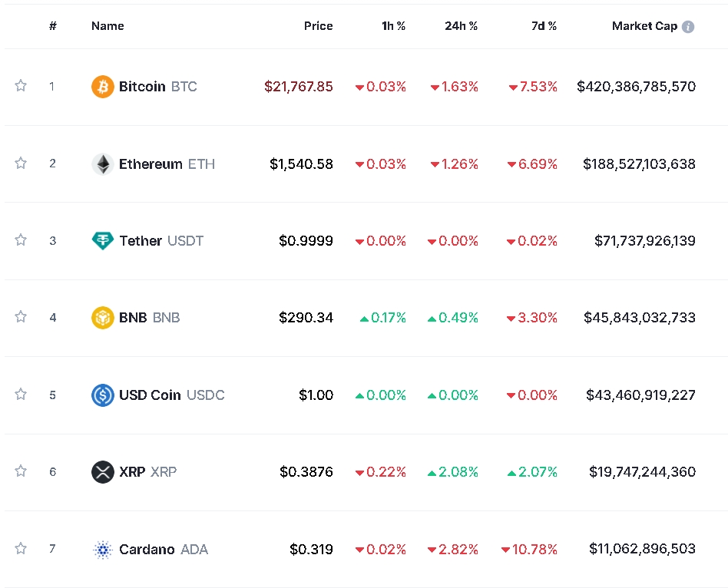Sort by the 1h % column header
728x588 pixels.
coord(393,26)
